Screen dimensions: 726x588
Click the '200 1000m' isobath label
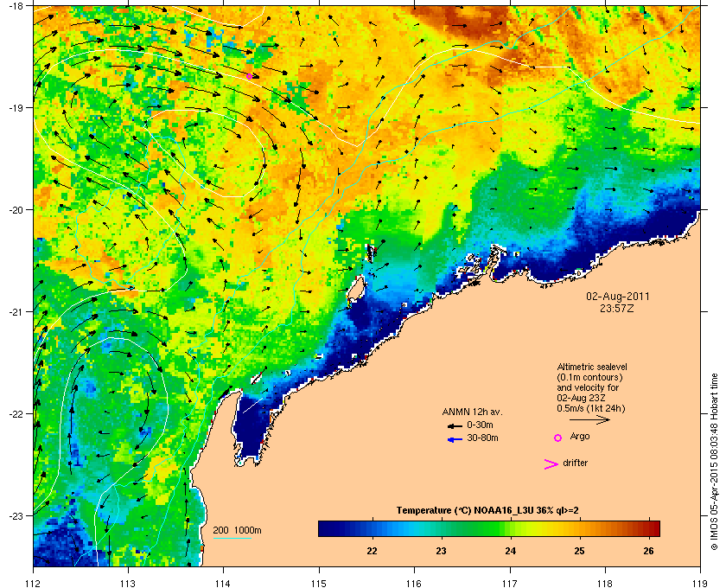click(237, 531)
